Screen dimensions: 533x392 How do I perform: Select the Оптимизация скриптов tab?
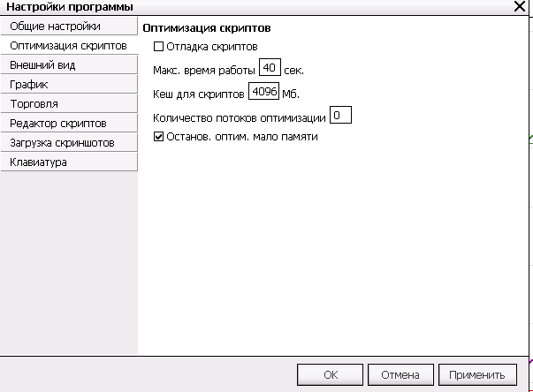68,45
